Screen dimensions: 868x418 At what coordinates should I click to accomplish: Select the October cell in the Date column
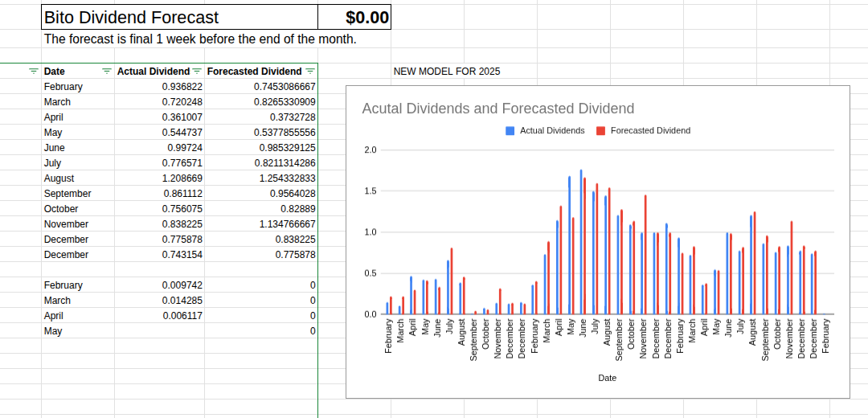(x=78, y=209)
